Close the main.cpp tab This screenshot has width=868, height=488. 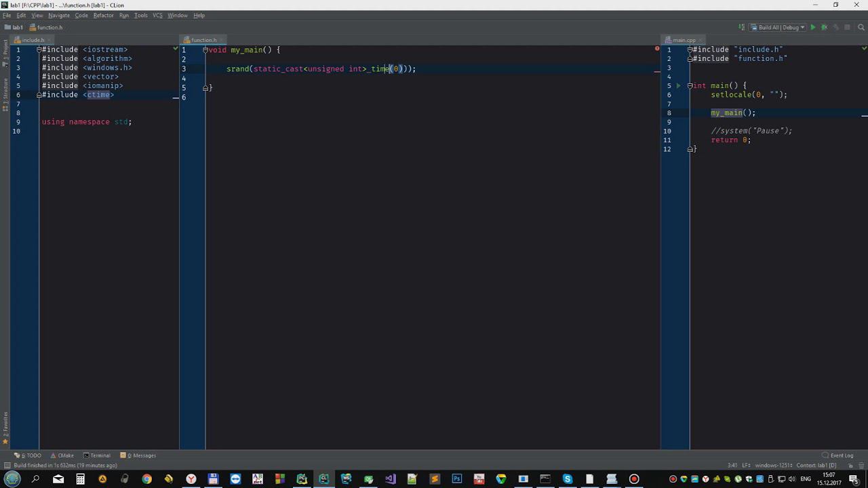point(701,40)
